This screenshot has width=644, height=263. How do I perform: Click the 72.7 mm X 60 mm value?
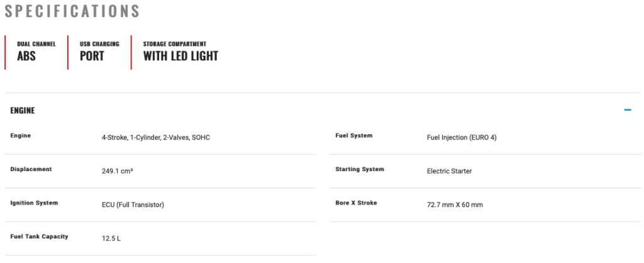pyautogui.click(x=455, y=204)
